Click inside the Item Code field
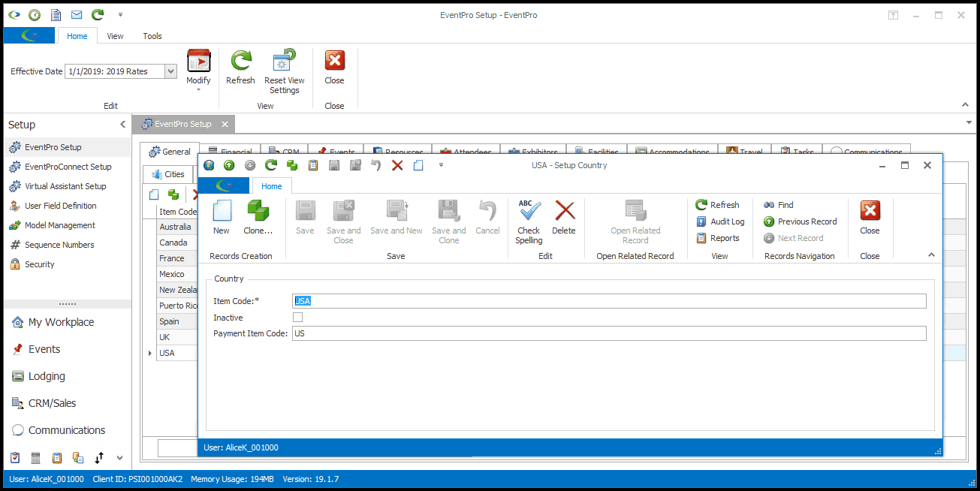This screenshot has height=491, width=980. pos(609,301)
